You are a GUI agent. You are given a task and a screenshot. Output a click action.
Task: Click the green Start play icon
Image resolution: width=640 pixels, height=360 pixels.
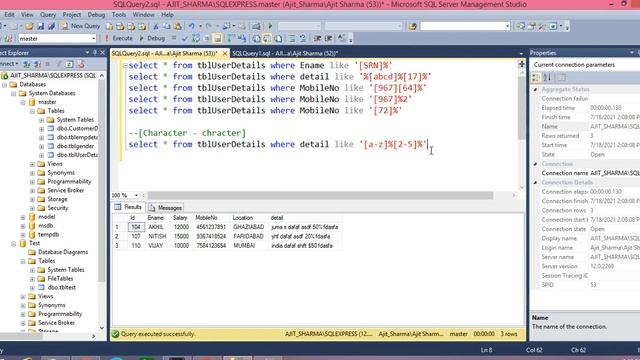tap(270, 26)
